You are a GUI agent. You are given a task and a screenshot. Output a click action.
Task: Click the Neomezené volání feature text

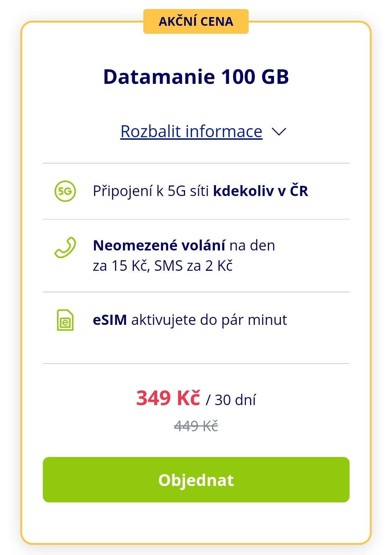[159, 245]
